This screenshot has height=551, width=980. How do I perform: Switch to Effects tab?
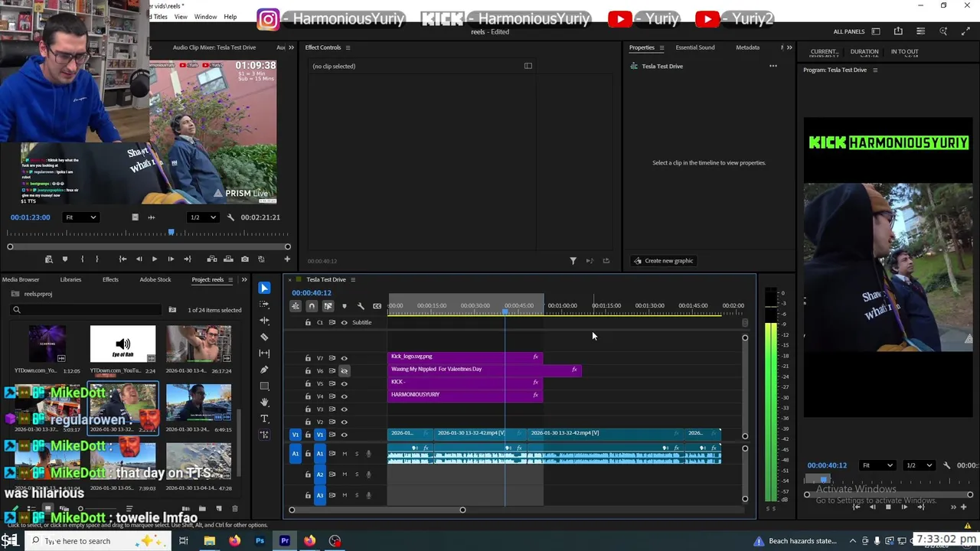(x=110, y=279)
